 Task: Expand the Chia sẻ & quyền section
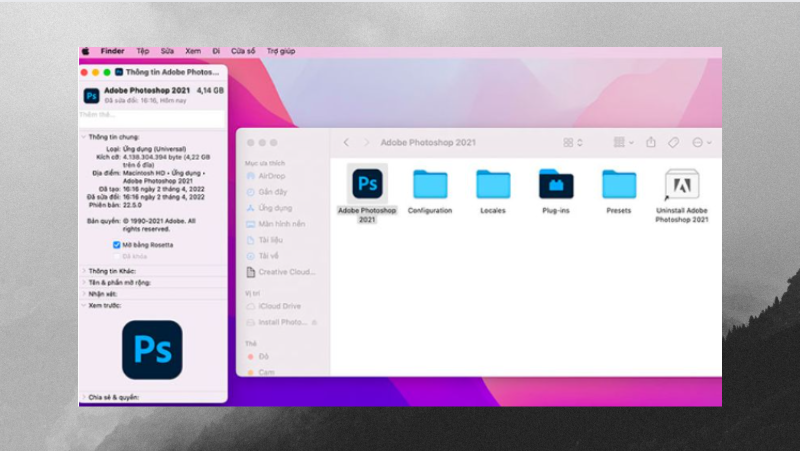tap(84, 397)
